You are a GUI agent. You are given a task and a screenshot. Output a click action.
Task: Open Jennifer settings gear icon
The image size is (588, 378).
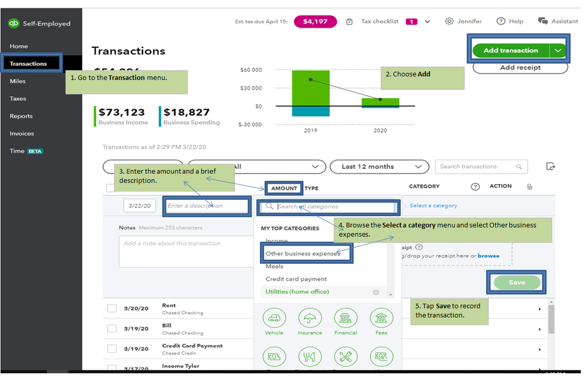(449, 21)
